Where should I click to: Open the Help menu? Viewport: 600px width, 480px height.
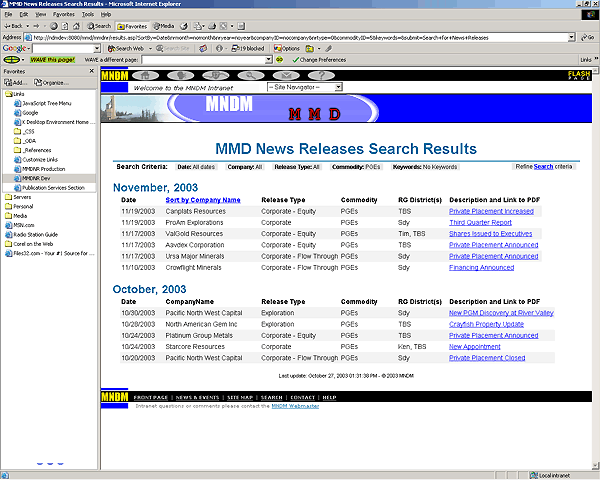pos(106,15)
